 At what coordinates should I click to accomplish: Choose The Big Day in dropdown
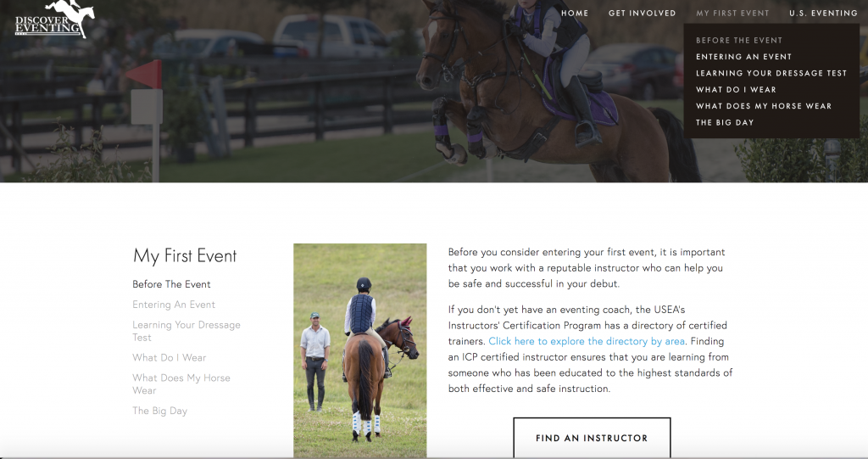(x=725, y=122)
